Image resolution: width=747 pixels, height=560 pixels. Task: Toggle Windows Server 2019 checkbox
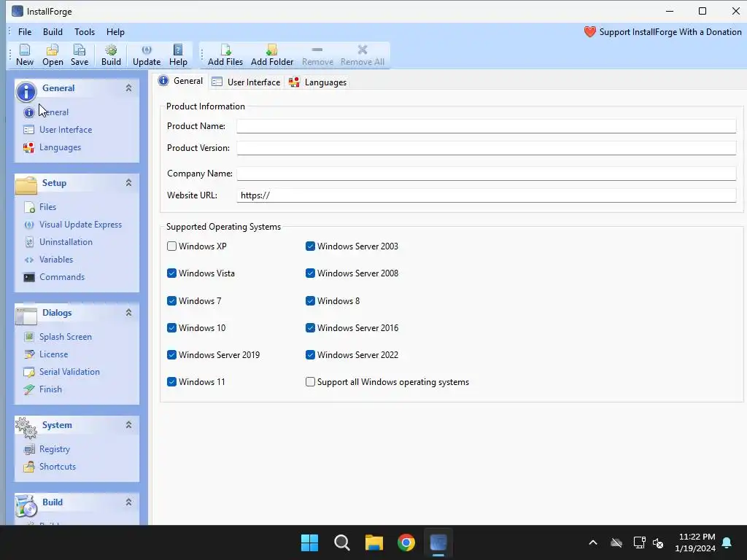(171, 355)
